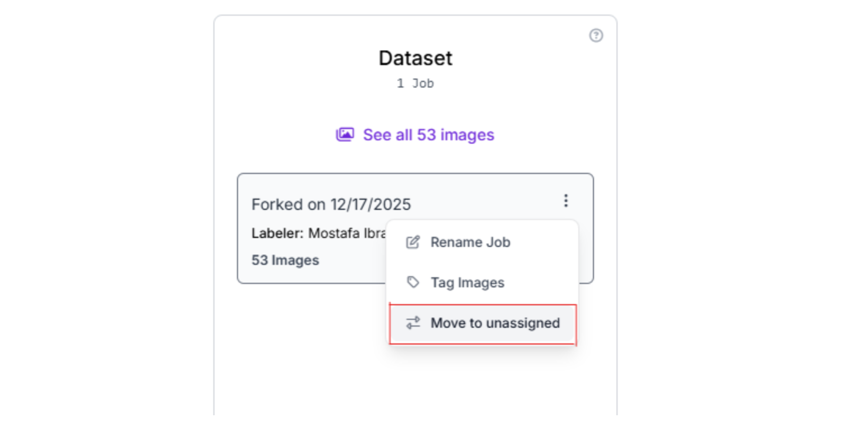The height and width of the screenshot is (422, 868).
Task: Click the 53 Images count in job card
Action: pyautogui.click(x=285, y=260)
